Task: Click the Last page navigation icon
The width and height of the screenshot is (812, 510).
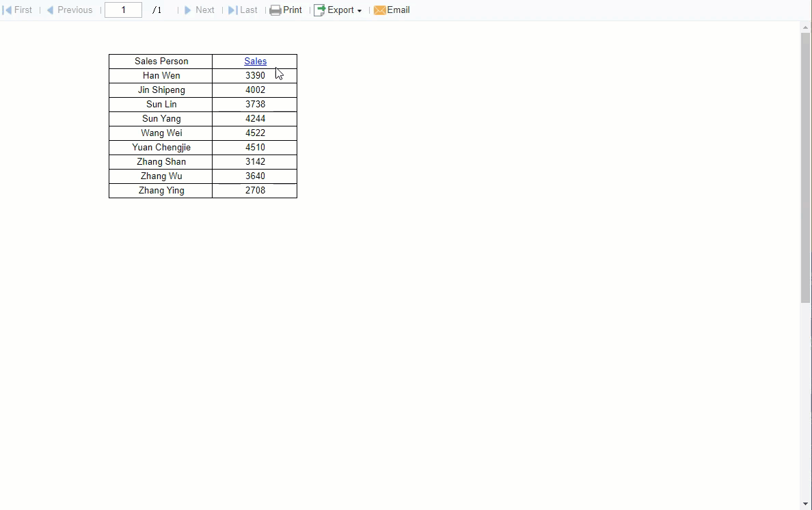Action: 232,10
